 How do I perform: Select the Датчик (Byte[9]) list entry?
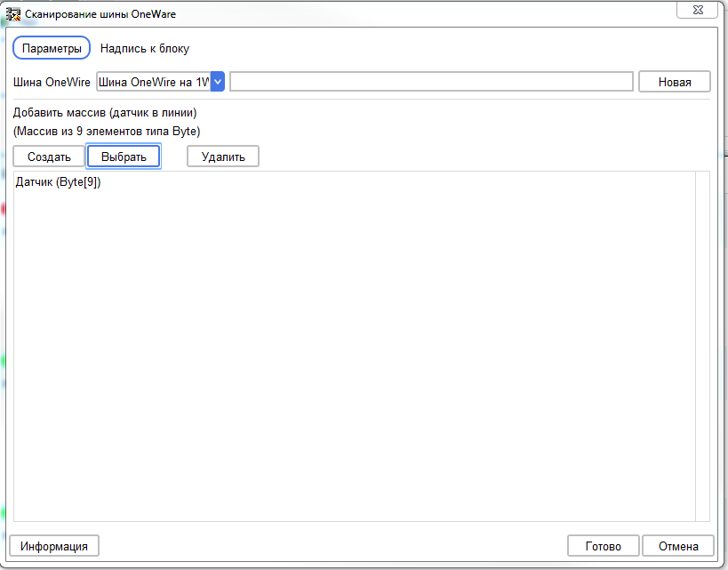(x=58, y=182)
